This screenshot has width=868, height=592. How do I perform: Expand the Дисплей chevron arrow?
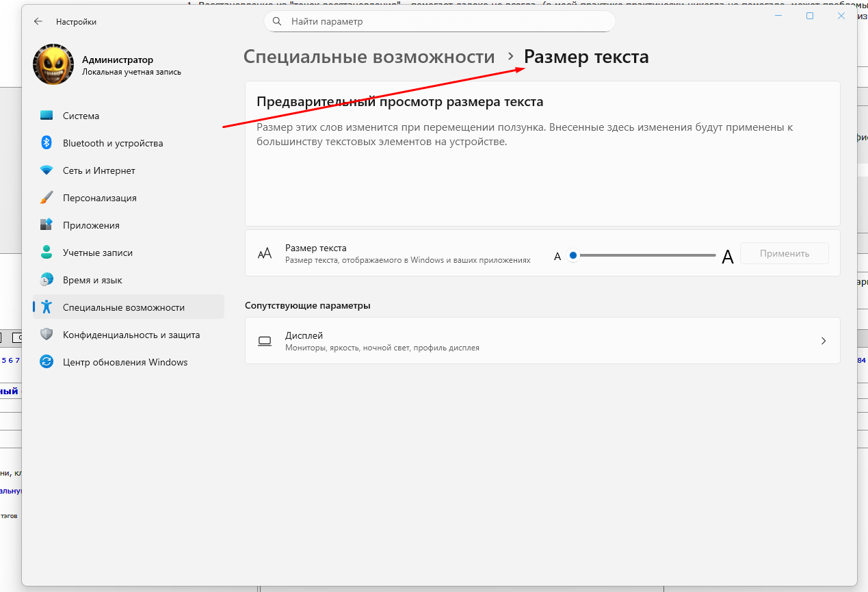pos(823,341)
